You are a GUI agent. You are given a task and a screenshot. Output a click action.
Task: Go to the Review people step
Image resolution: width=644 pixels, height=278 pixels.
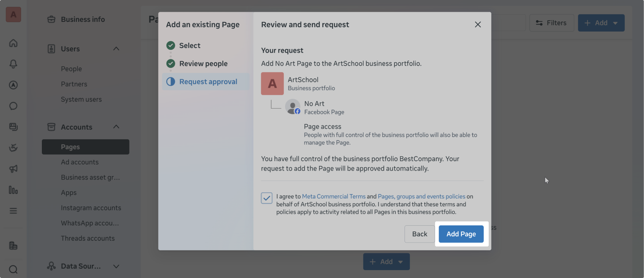203,63
